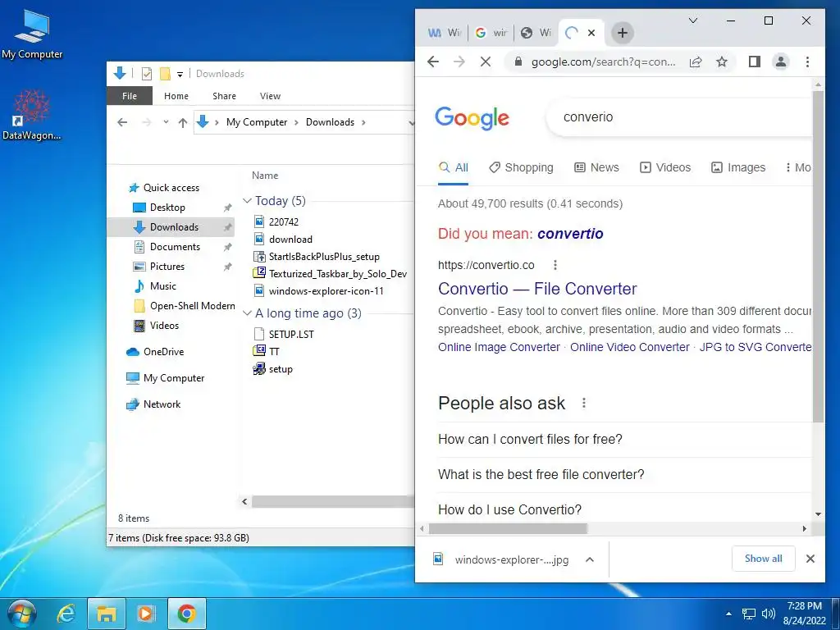
Task: Launch Internet Explorer from taskbar
Action: pyautogui.click(x=66, y=614)
